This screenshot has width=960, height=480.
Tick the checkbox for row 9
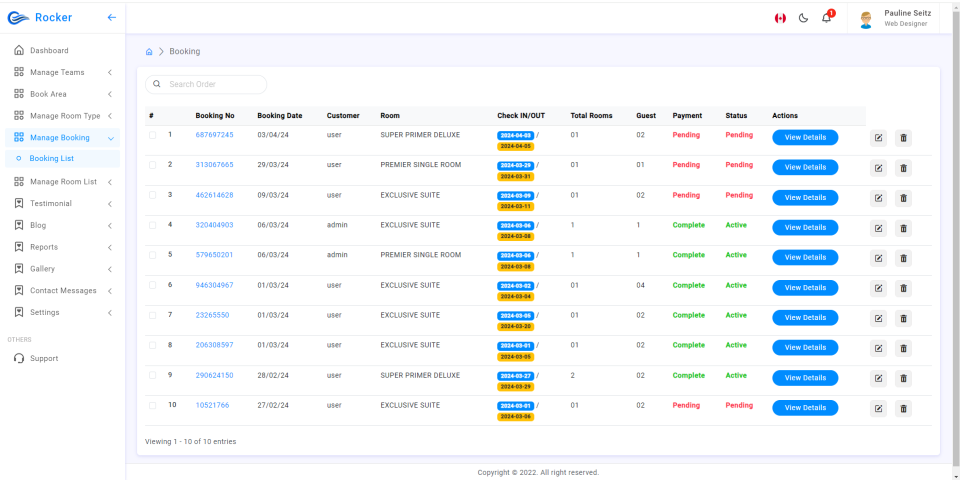click(152, 375)
